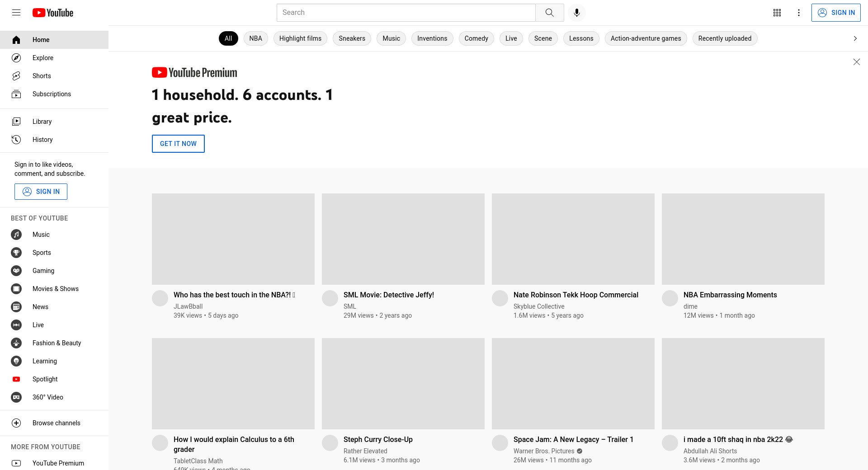Open Movies & Shows icon
Screen dimensions: 868x470
[x=16, y=289]
